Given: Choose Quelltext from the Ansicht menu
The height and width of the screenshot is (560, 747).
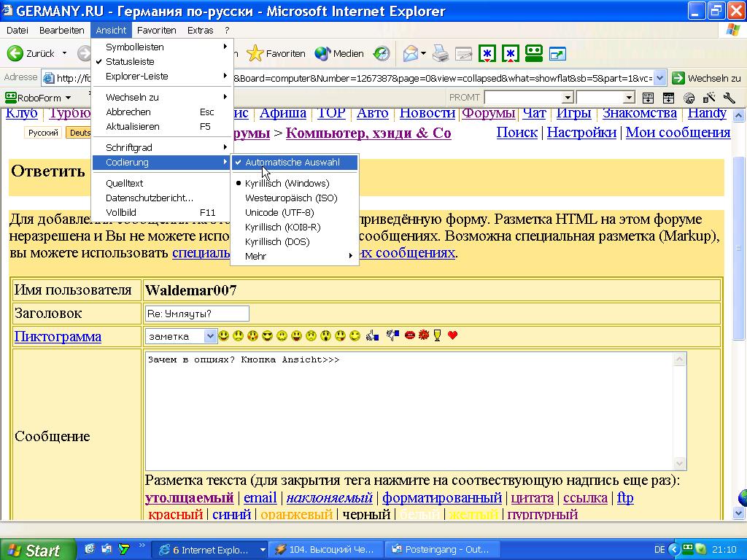Looking at the screenshot, I should coord(163,183).
